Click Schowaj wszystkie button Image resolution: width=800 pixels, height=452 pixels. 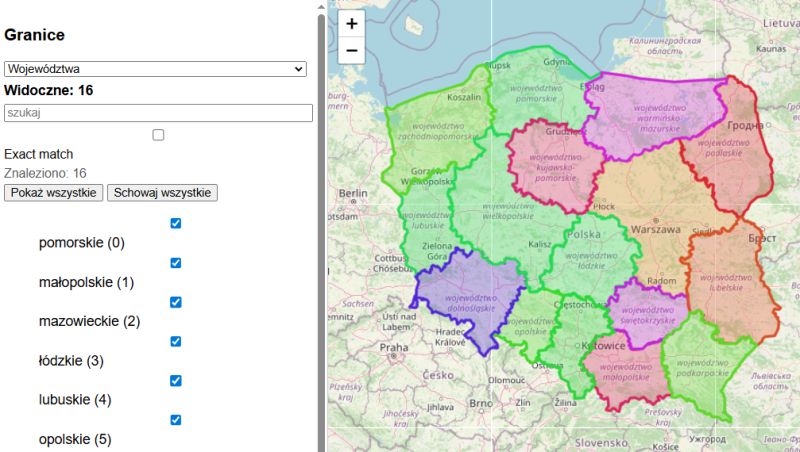[x=162, y=193]
